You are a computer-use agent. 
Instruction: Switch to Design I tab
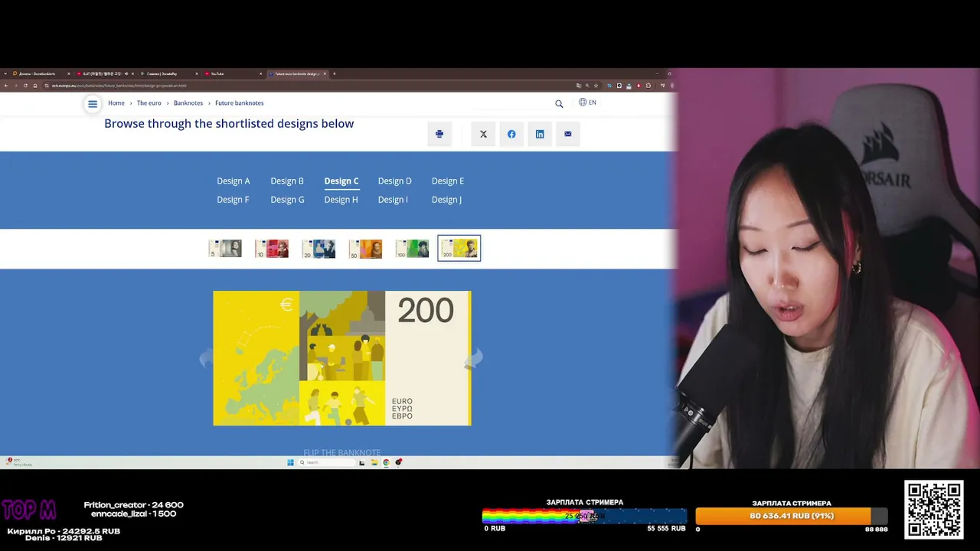point(393,200)
